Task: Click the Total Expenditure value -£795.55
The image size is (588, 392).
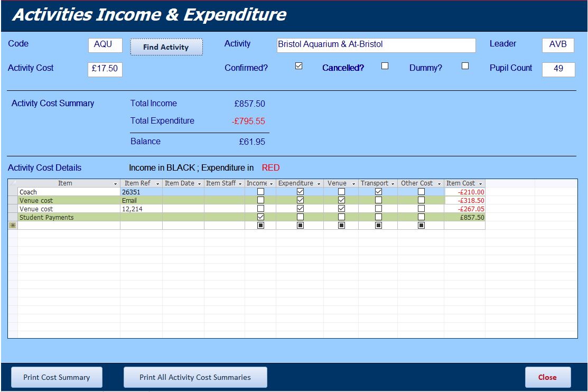Action: [x=248, y=121]
